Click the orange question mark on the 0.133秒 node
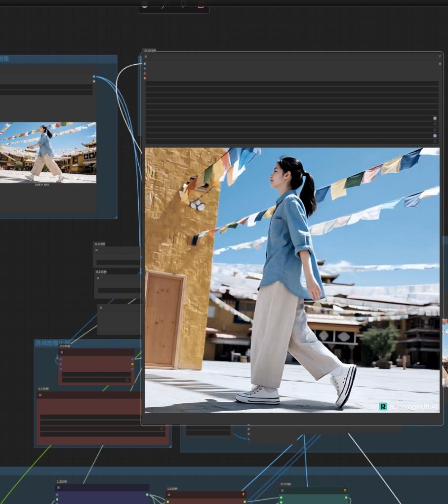 [x=345, y=491]
